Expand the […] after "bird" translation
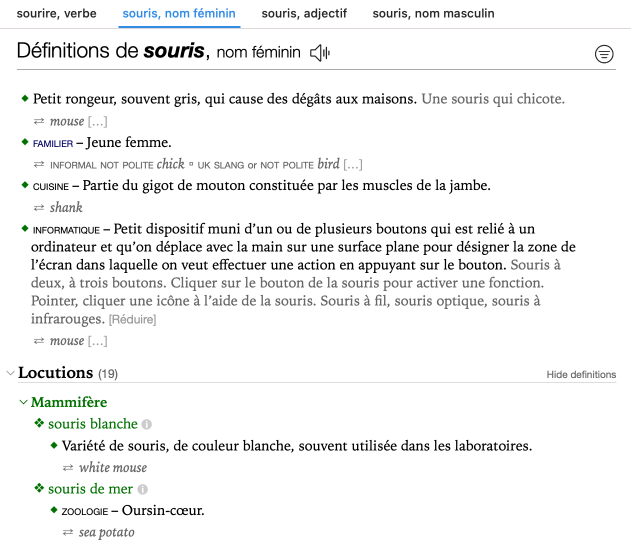631x544 pixels. point(353,165)
